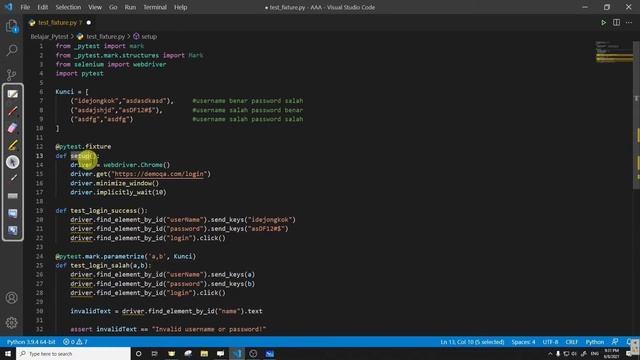This screenshot has width=640, height=360.
Task: Open the Help menu
Action: click(180, 7)
